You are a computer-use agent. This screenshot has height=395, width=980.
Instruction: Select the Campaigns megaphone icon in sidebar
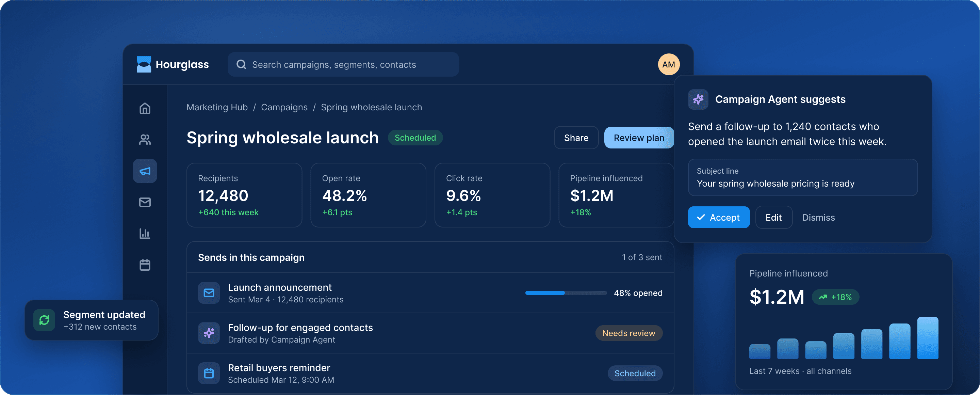pyautogui.click(x=145, y=171)
